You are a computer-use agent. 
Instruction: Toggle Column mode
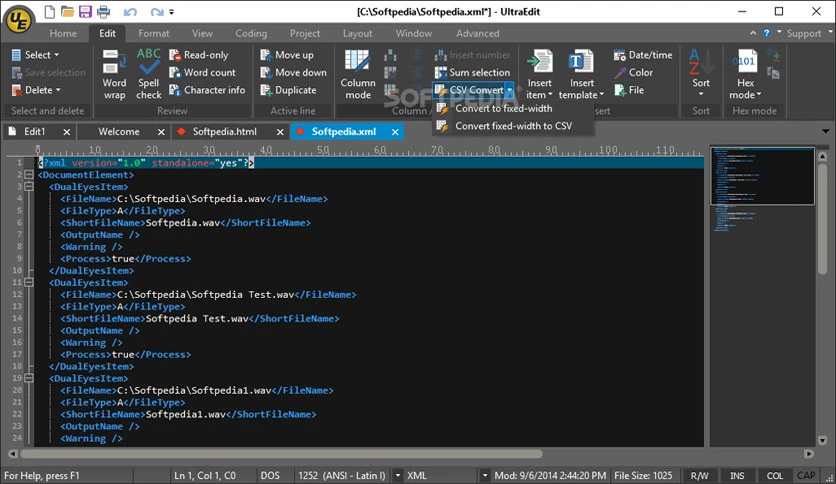[x=358, y=74]
